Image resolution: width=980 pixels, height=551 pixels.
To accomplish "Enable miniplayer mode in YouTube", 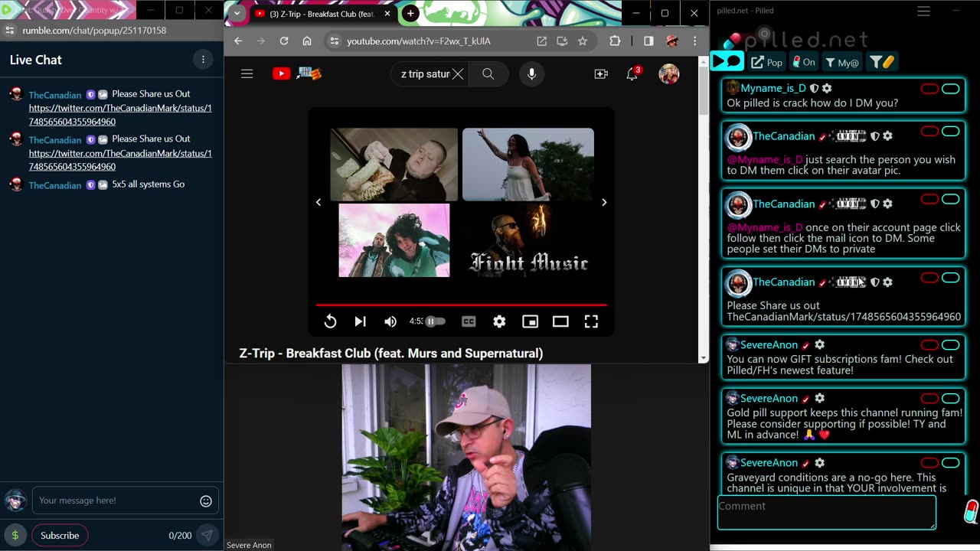I will [x=530, y=321].
